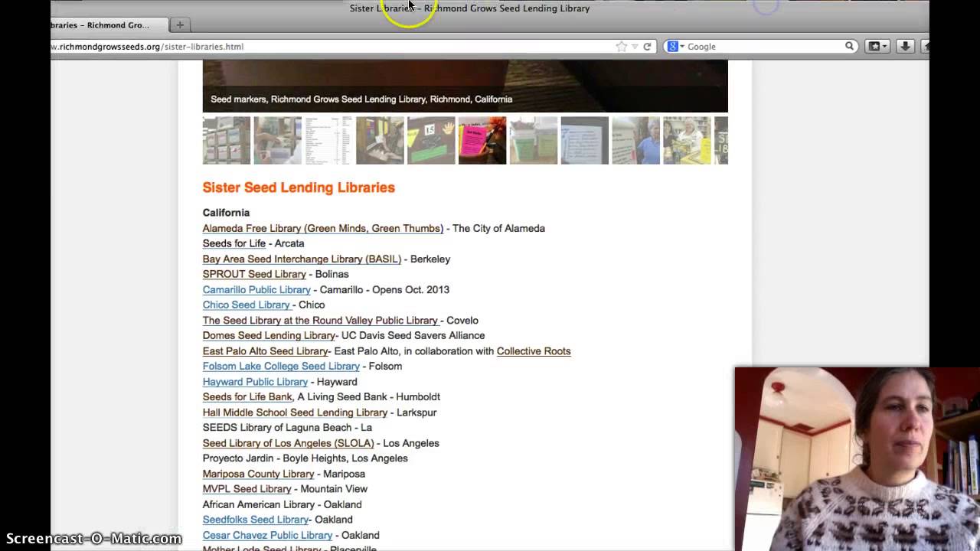Click the search magnifier icon
Image resolution: width=980 pixels, height=551 pixels.
(x=849, y=47)
